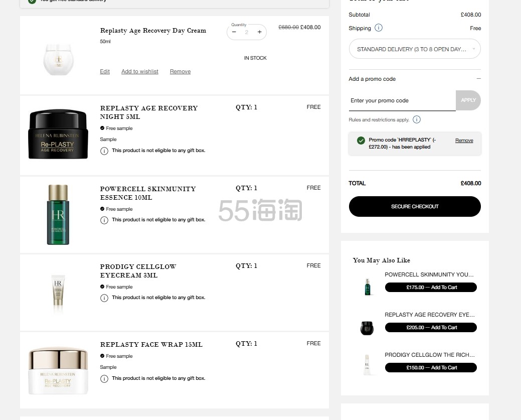Click the TOTAL £408.00 amount
Screen dimensions: 521x420
tap(471, 183)
